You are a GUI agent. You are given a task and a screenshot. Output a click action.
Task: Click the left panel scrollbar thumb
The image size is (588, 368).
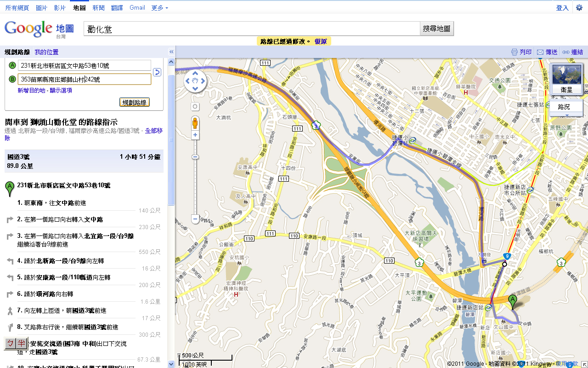point(171,140)
